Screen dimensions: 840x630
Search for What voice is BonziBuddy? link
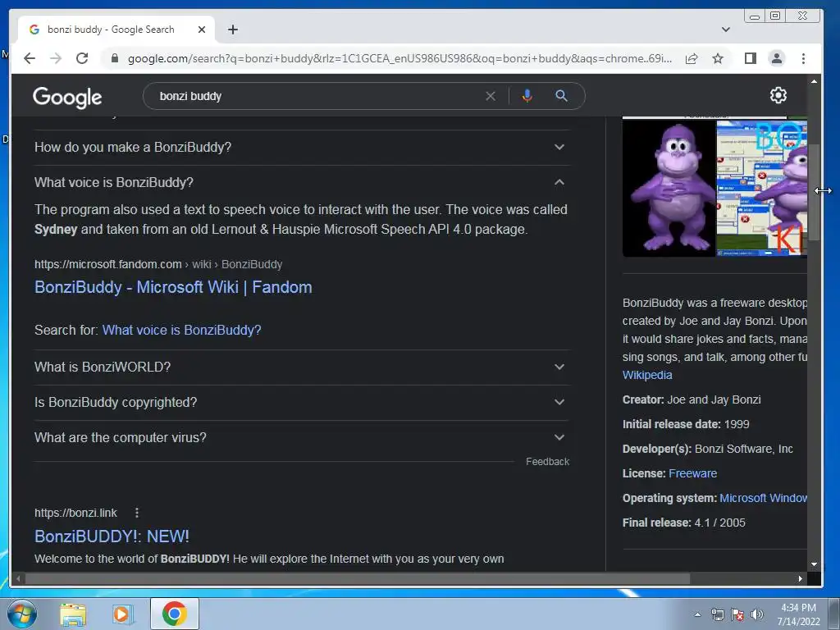point(181,330)
